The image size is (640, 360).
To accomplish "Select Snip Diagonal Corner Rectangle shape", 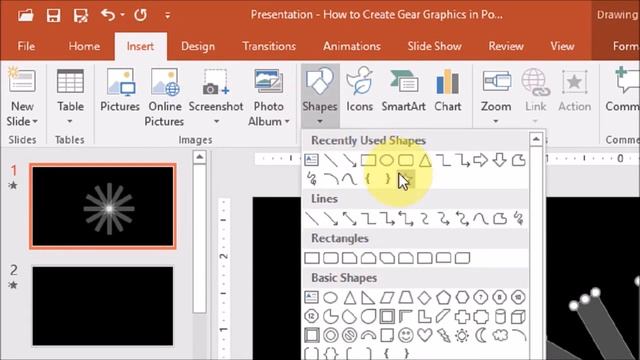I will click(x=387, y=258).
